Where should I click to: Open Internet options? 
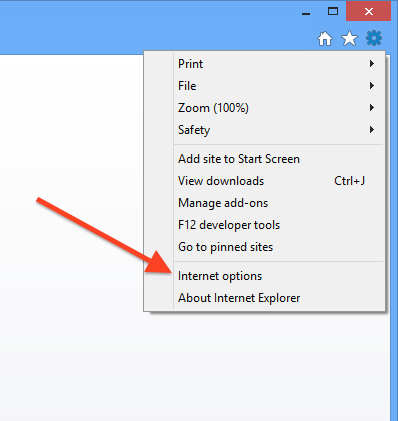click(x=265, y=276)
